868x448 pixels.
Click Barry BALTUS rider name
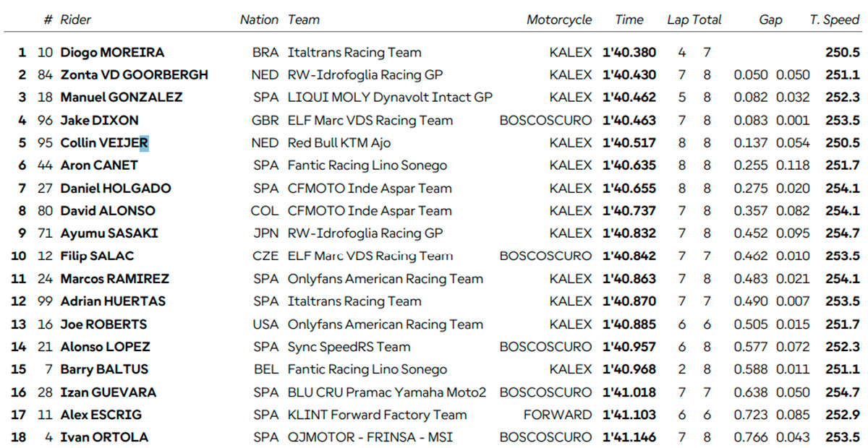pyautogui.click(x=104, y=369)
